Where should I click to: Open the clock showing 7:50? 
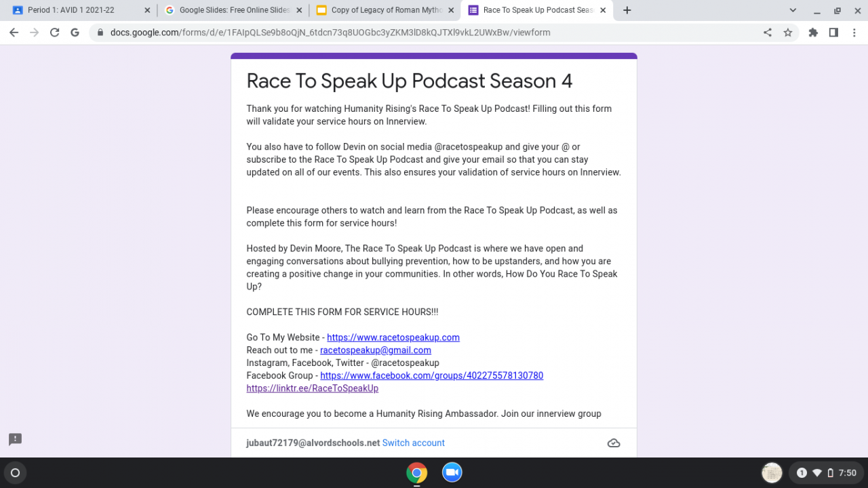click(847, 472)
